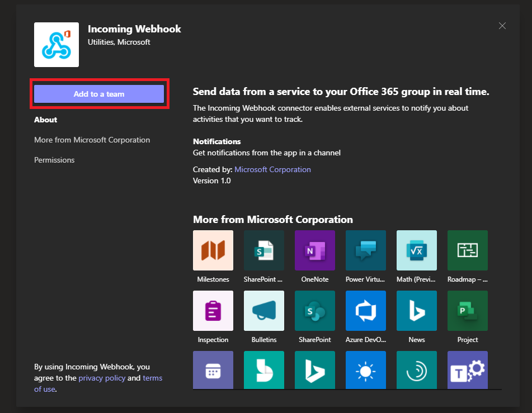The height and width of the screenshot is (413, 532).
Task: Open the Teams gear admin app icon
Action: [x=468, y=370]
